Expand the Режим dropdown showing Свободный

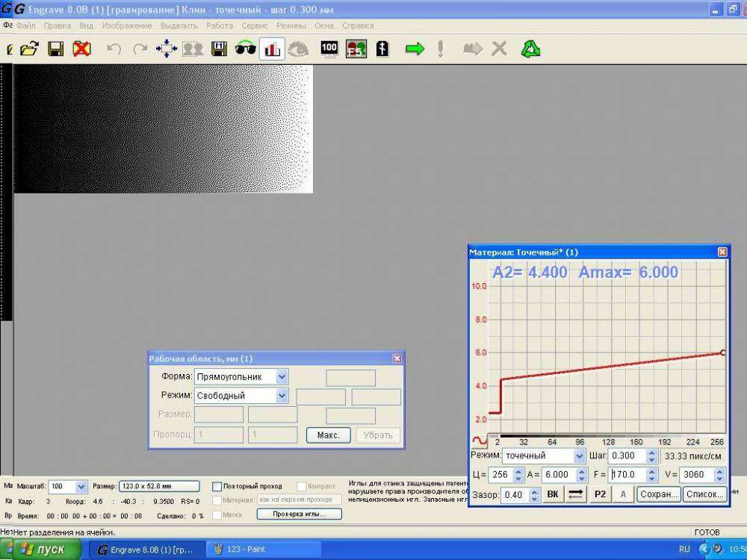281,396
